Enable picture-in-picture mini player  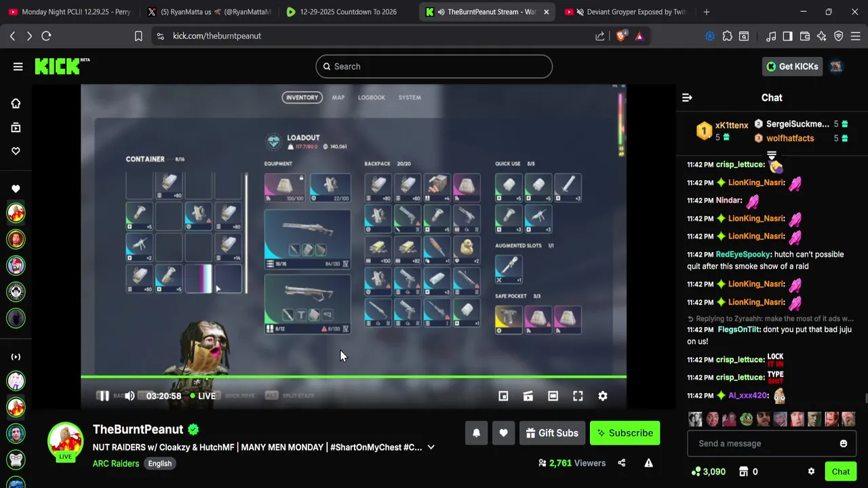(503, 396)
